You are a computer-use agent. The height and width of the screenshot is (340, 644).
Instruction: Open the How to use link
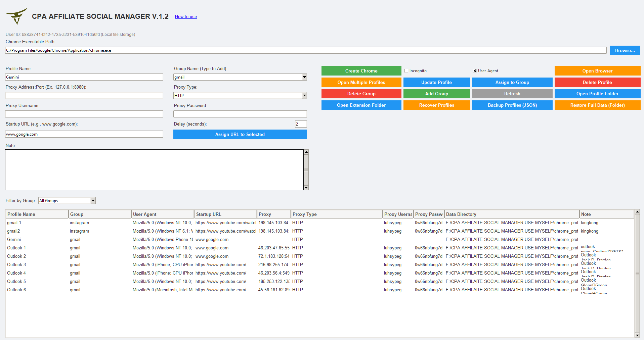[x=186, y=16]
